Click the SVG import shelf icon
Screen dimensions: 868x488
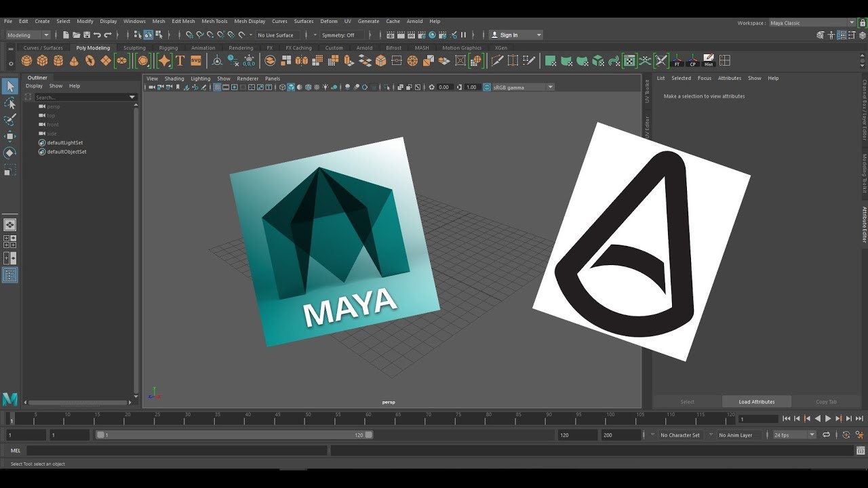click(x=196, y=61)
